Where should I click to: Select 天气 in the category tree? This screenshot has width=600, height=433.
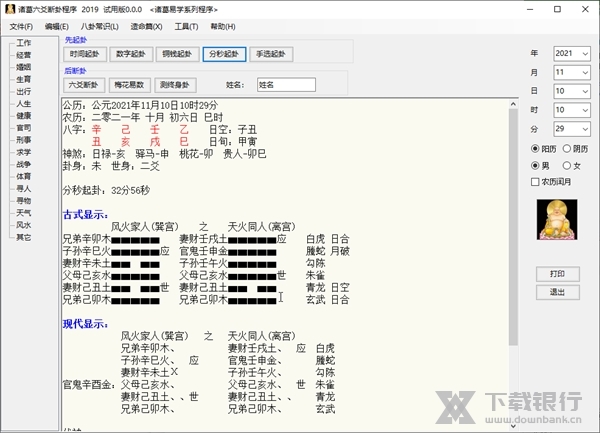[23, 213]
